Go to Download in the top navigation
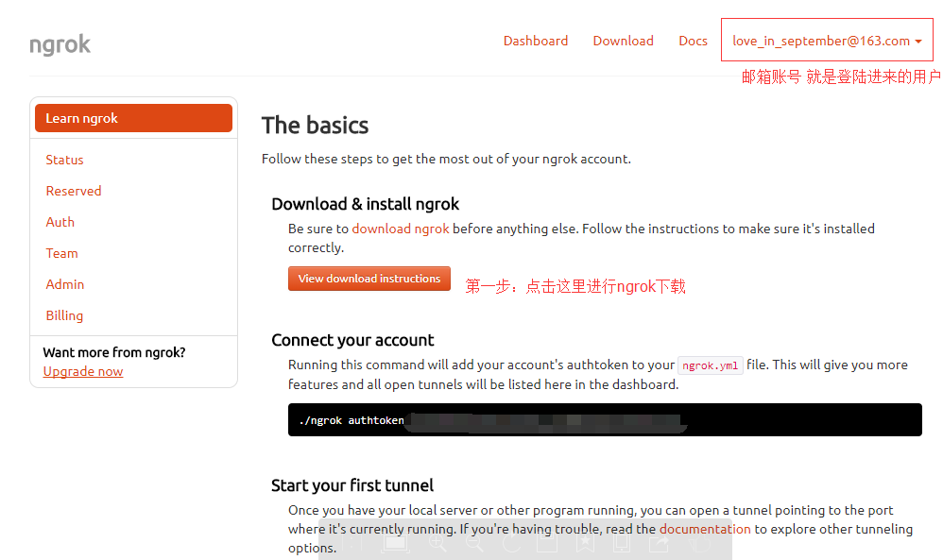Viewport: 943px width, 560px height. pos(623,41)
